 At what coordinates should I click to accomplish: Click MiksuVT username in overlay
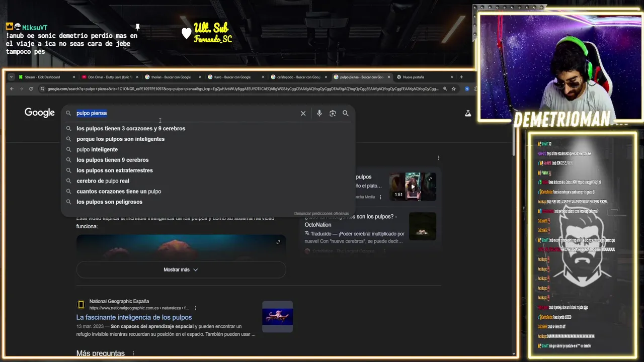34,28
